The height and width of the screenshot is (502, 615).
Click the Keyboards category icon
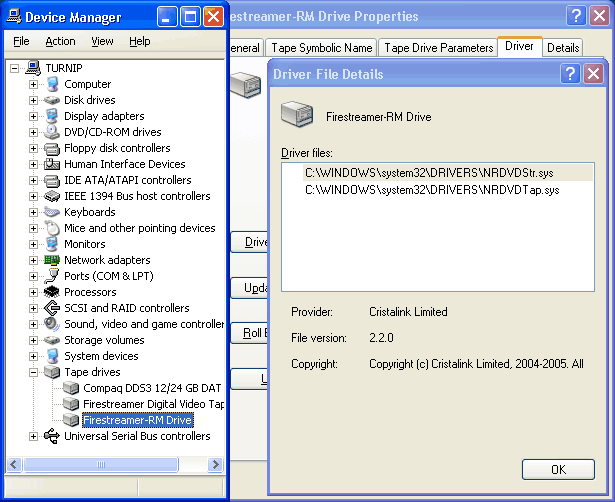[52, 212]
